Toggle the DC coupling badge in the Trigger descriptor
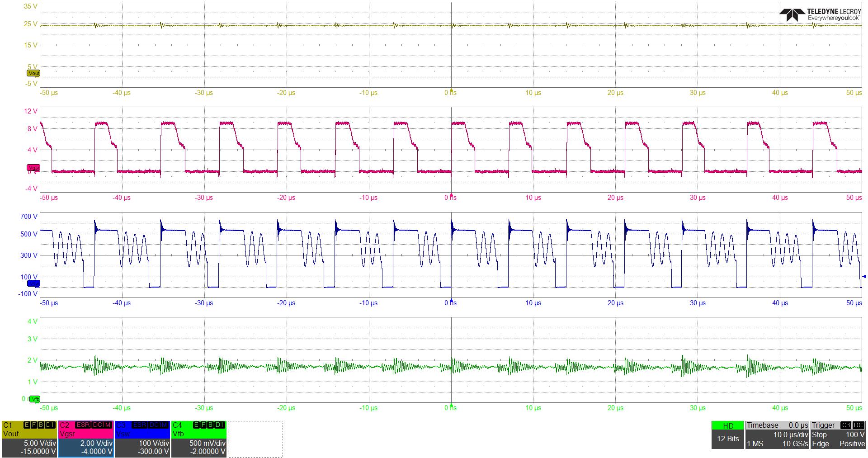This screenshot has height=458, width=868. coord(859,425)
